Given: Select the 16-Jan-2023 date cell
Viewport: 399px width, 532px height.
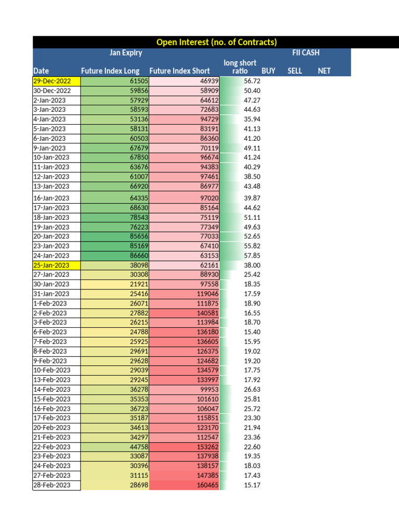Looking at the screenshot, I should click(x=56, y=198).
